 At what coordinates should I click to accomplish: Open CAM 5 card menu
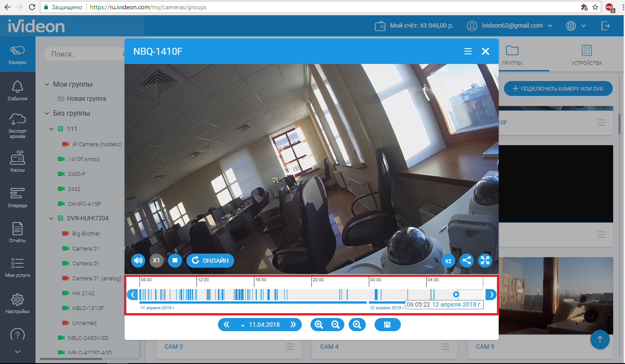[601, 346]
